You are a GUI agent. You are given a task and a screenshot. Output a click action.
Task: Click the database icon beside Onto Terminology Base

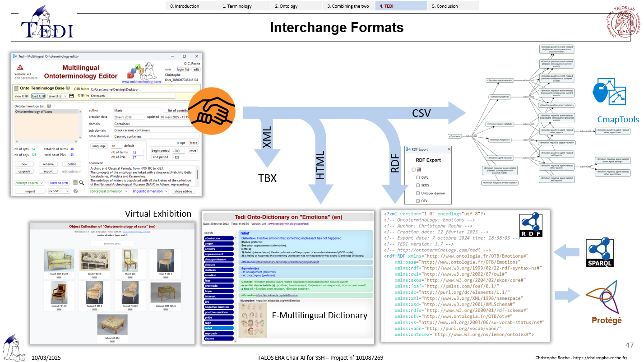click(x=16, y=88)
